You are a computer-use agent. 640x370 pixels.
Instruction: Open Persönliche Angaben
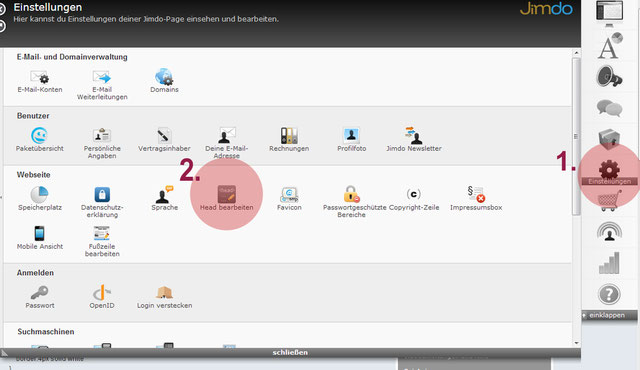point(102,144)
